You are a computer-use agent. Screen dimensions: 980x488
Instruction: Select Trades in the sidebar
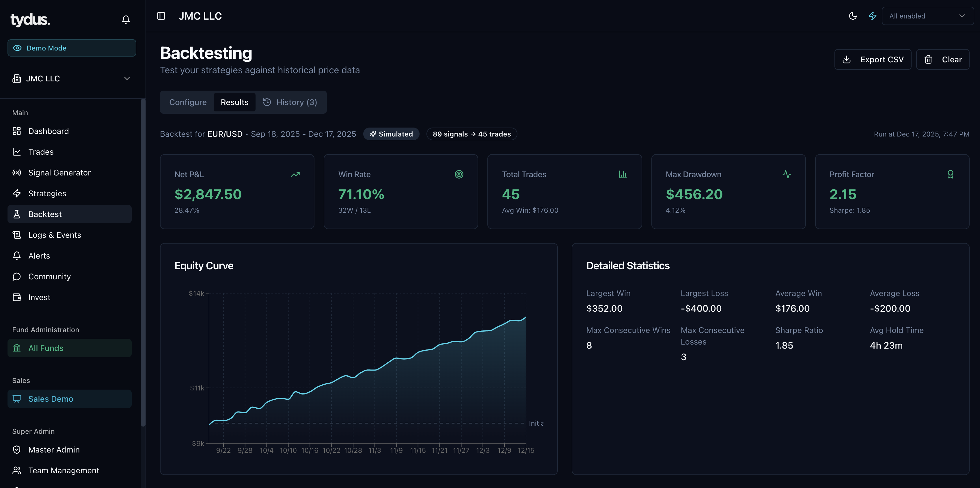[41, 152]
